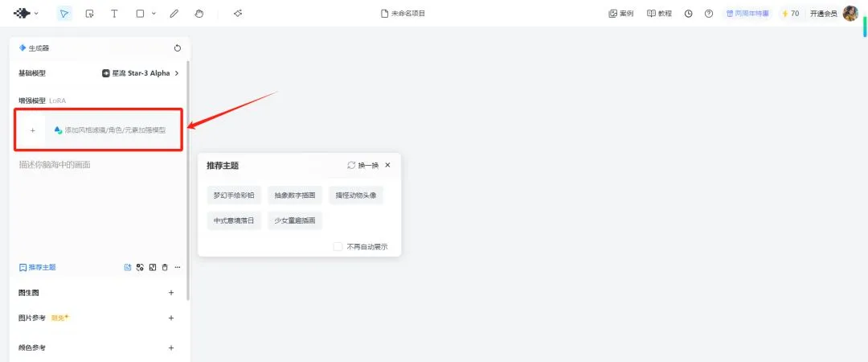
Task: Check the lightning points balance 70
Action: point(791,14)
